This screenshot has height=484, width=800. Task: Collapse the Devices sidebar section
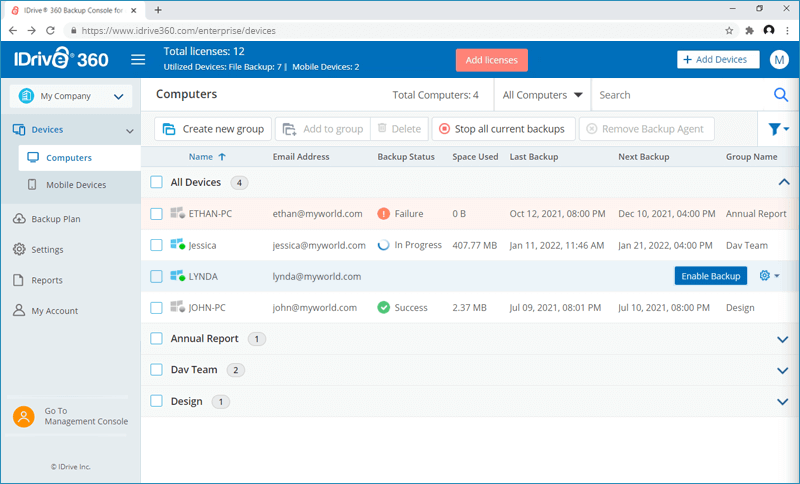tap(130, 131)
